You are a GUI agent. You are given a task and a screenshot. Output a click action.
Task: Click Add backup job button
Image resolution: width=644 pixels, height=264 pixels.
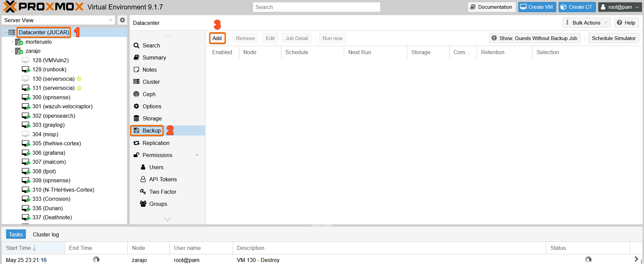[217, 38]
